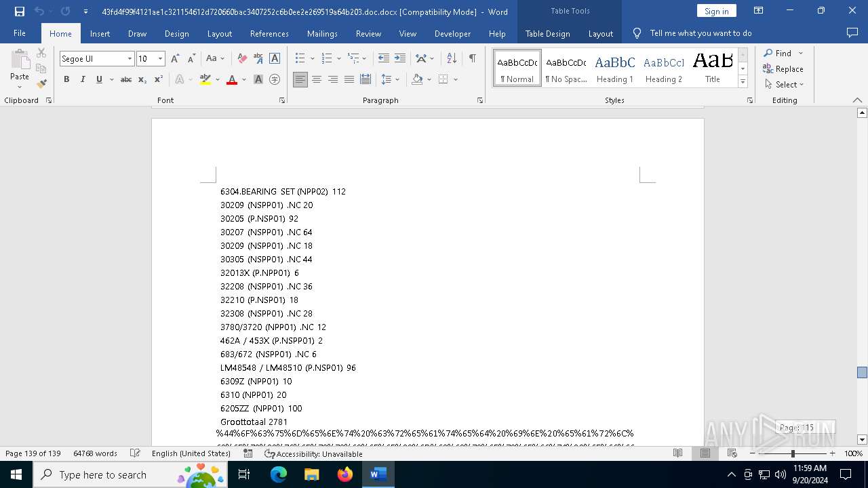Expand the Styles gallery More arrow
The width and height of the screenshot is (868, 488).
click(743, 82)
